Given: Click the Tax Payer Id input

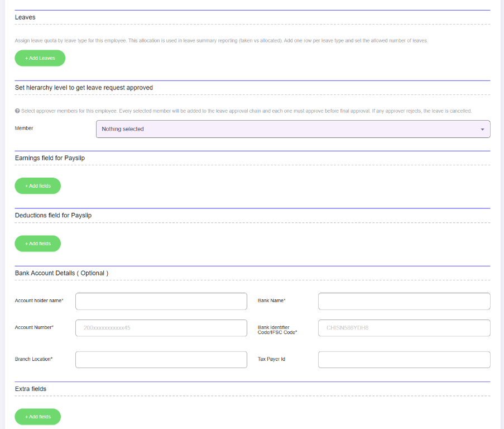Looking at the screenshot, I should tap(404, 360).
